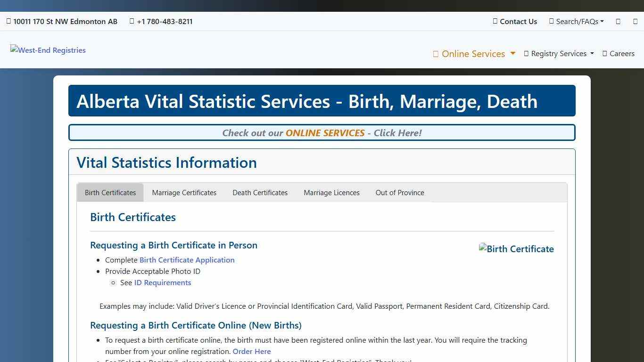Click the cart icon beside Online Services
This screenshot has height=362, width=644.
[x=436, y=54]
